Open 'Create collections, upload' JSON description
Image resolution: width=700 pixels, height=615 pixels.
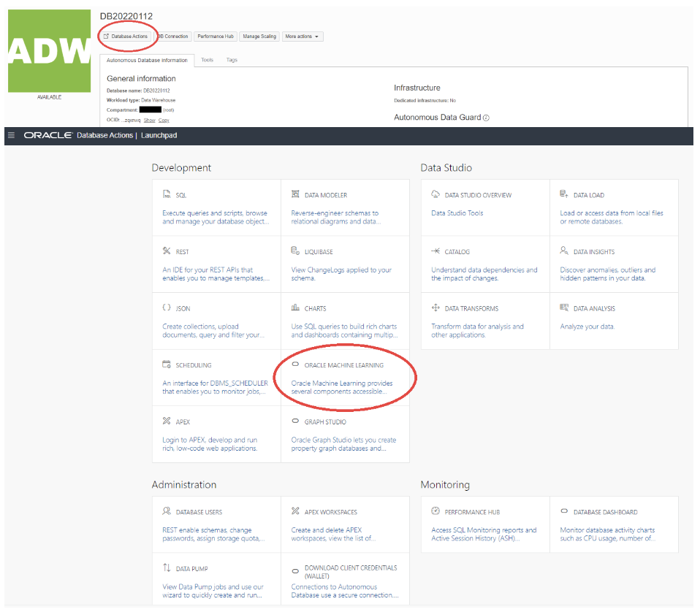pyautogui.click(x=213, y=331)
